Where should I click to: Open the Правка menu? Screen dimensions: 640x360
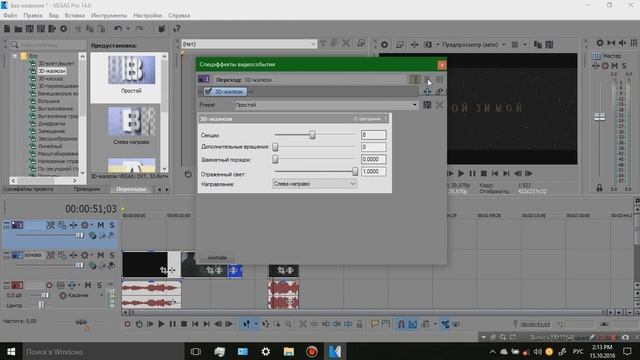point(33,16)
